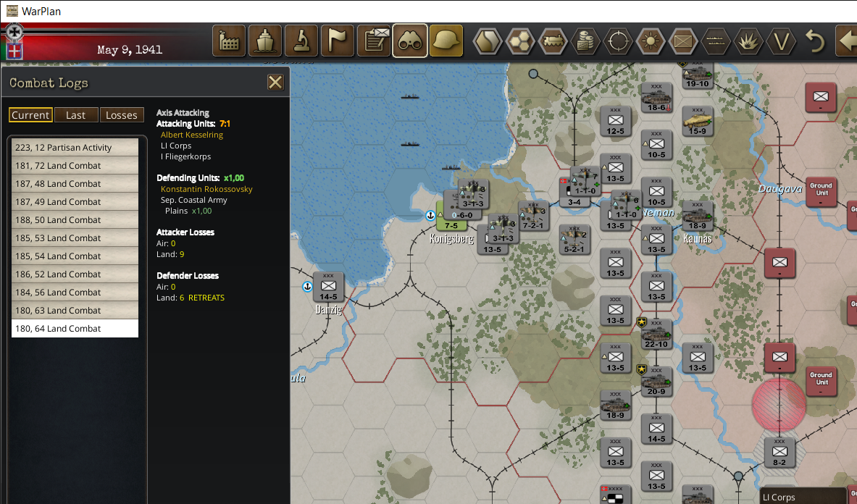This screenshot has width=857, height=504.
Task: Toggle the explosion combat overlay
Action: click(x=749, y=41)
